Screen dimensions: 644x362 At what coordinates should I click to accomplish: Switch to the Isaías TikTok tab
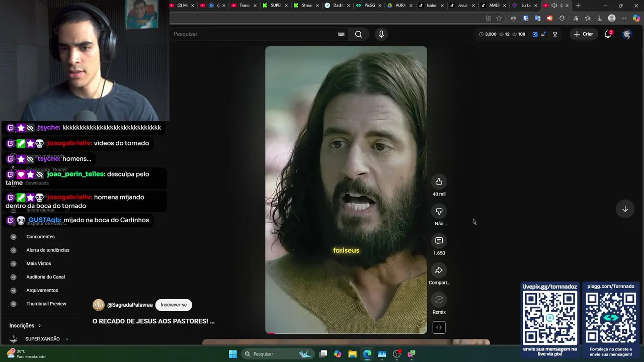[x=432, y=6]
